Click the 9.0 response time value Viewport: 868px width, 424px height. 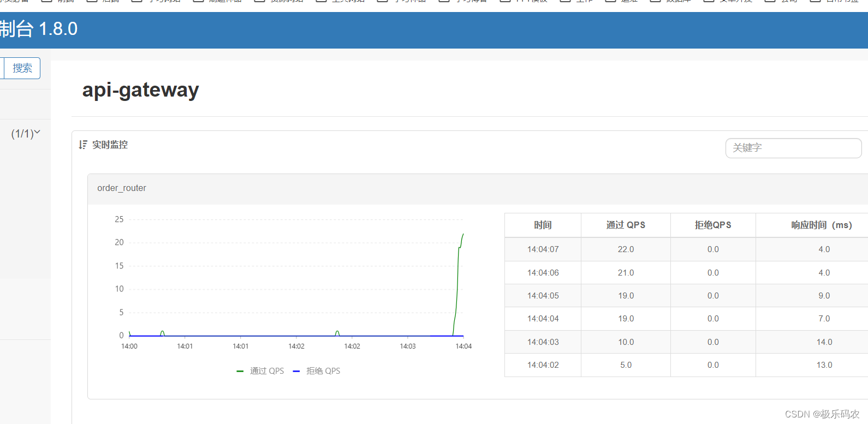[x=824, y=296]
